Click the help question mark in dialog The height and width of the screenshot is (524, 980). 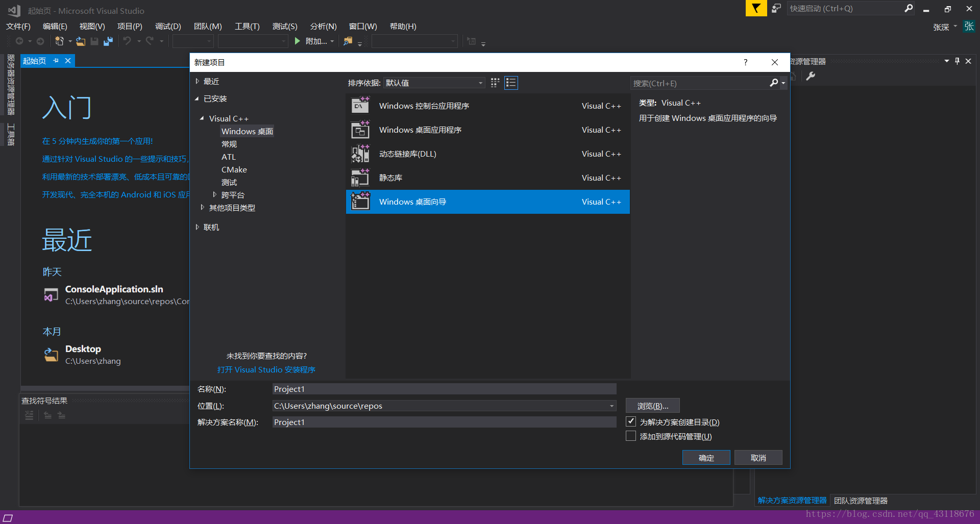746,62
